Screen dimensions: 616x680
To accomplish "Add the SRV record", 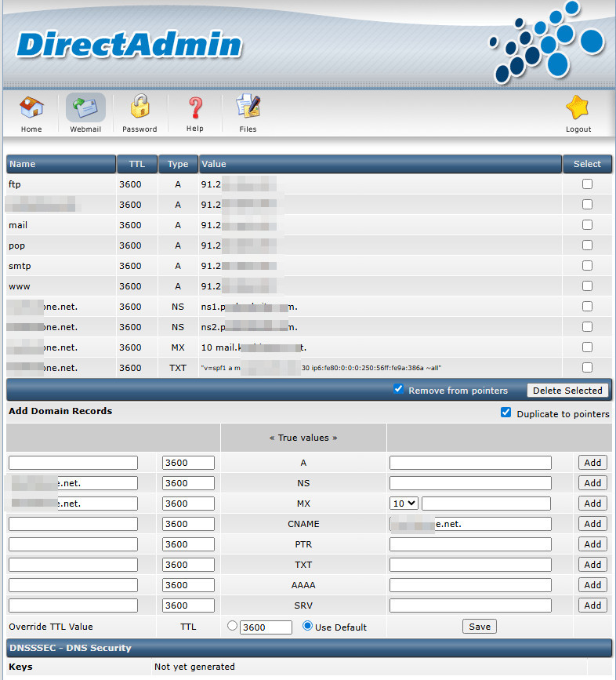I will pyautogui.click(x=592, y=605).
